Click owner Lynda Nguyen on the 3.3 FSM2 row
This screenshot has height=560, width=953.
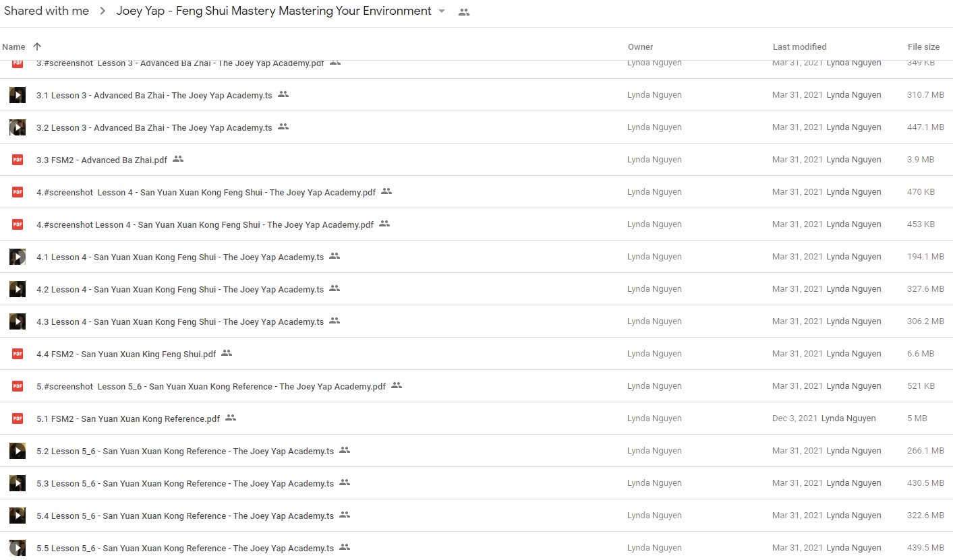point(654,160)
